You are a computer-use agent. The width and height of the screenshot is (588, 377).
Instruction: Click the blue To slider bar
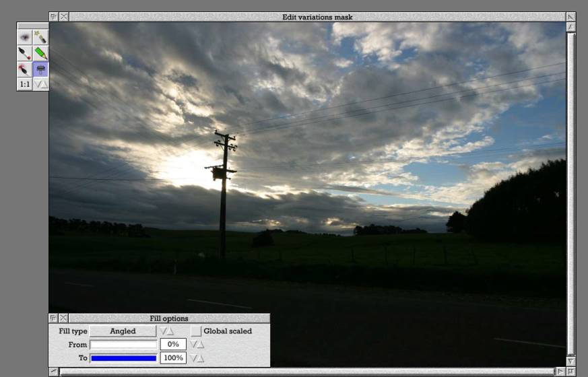point(123,358)
